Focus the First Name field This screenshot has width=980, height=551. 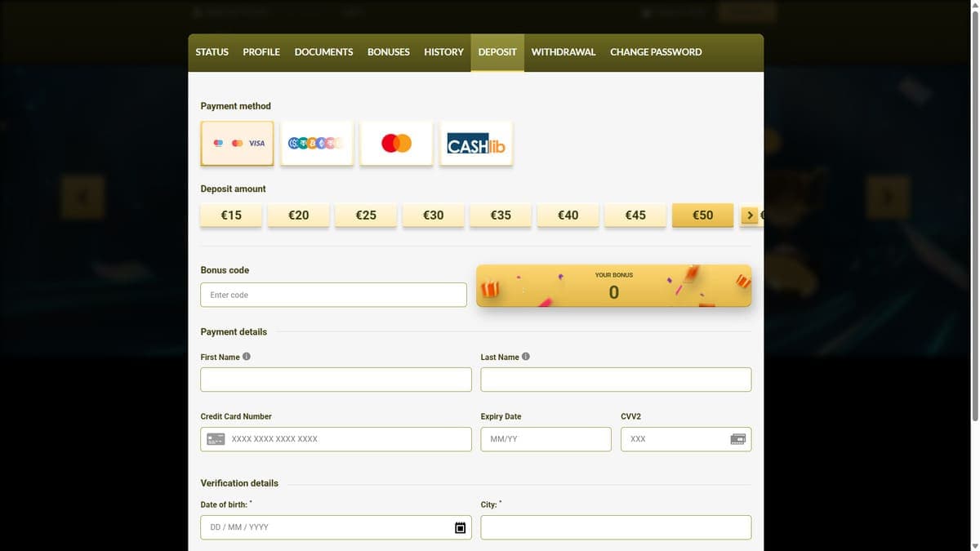tap(336, 380)
